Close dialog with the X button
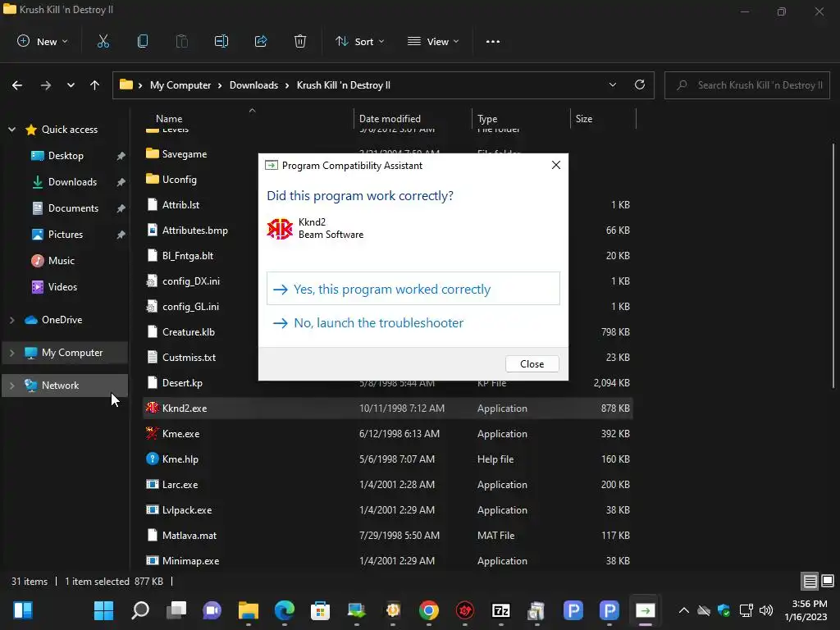Viewport: 840px width, 630px height. pos(556,165)
